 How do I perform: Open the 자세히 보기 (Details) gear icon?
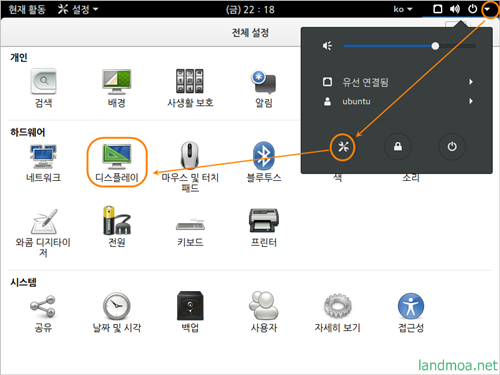pyautogui.click(x=337, y=306)
